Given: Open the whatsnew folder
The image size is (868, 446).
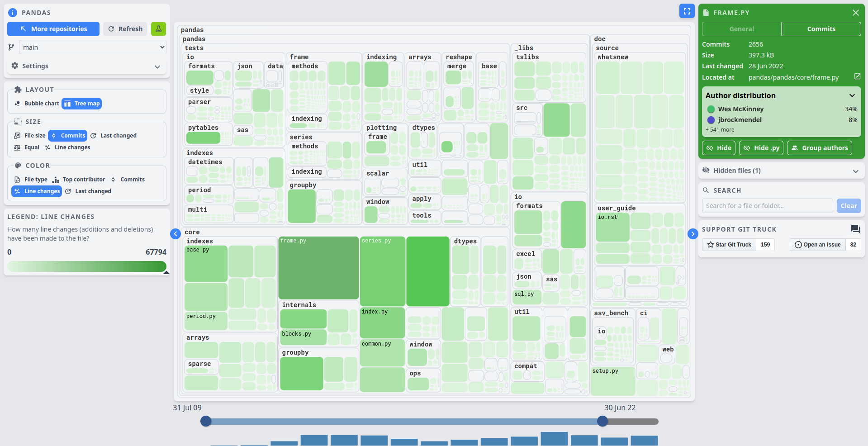Looking at the screenshot, I should pyautogui.click(x=613, y=57).
